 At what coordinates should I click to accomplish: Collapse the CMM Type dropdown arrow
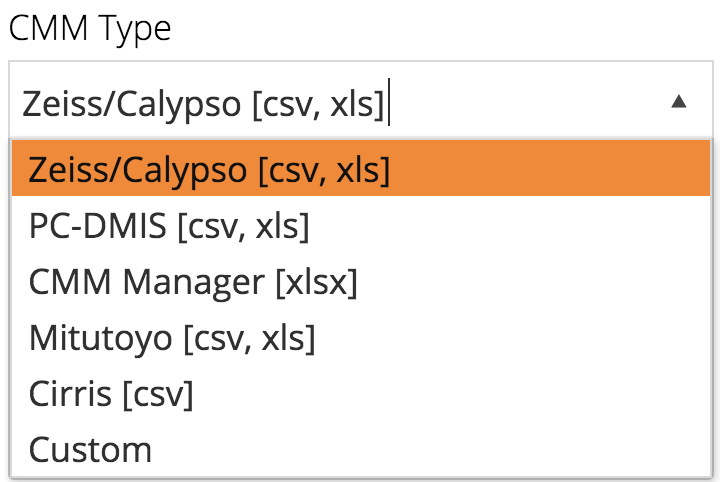(678, 101)
